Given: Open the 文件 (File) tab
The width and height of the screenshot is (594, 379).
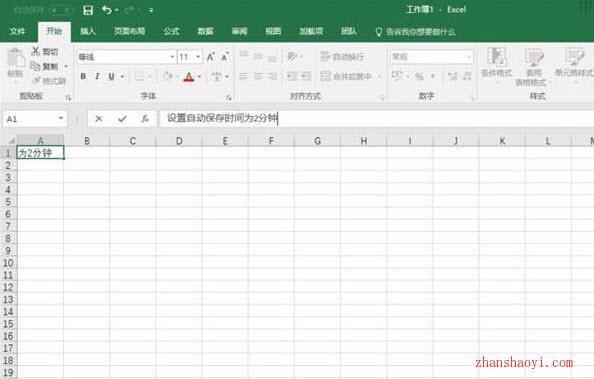Looking at the screenshot, I should pos(17,31).
